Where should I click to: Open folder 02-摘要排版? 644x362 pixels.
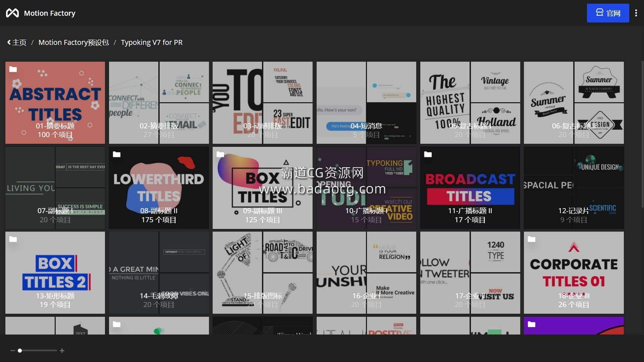pos(159,103)
